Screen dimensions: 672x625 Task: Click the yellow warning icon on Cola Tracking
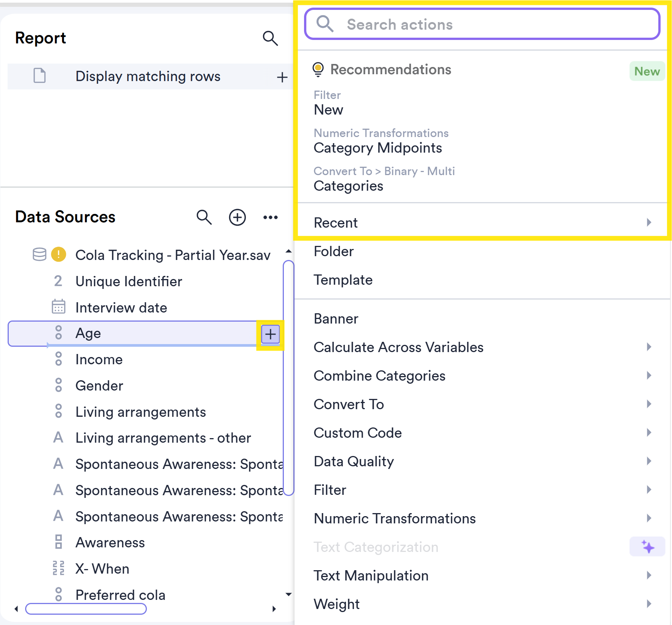59,255
